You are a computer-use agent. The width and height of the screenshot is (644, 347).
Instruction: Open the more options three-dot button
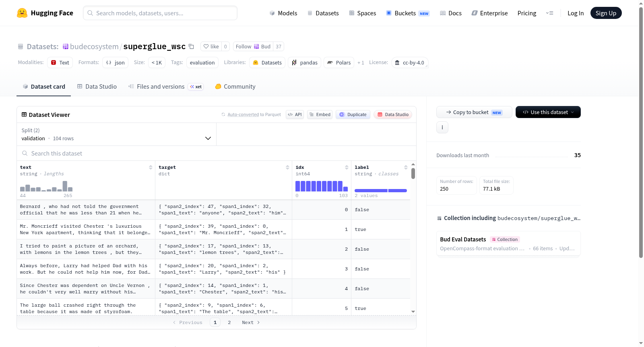click(442, 127)
